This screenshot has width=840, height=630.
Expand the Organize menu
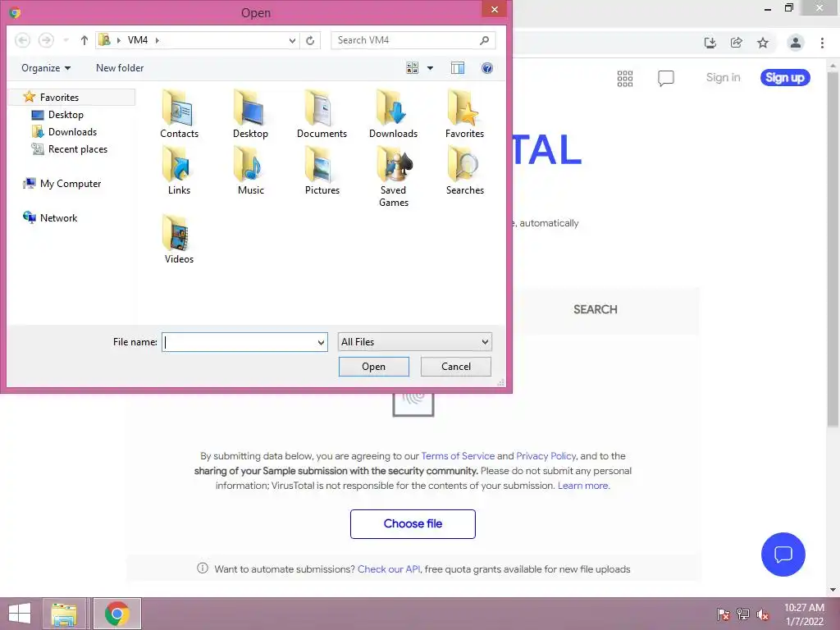tap(46, 68)
